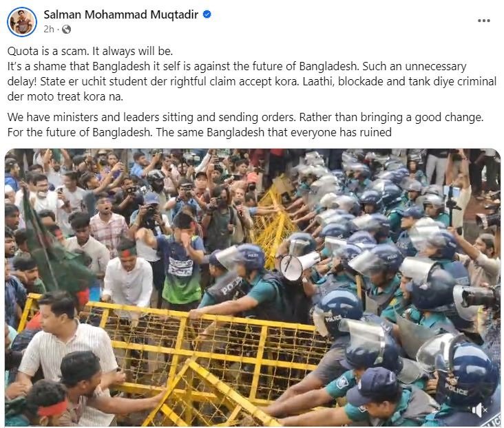Click the public globe privacy icon
Image resolution: width=504 pixels, height=428 pixels.
point(67,29)
